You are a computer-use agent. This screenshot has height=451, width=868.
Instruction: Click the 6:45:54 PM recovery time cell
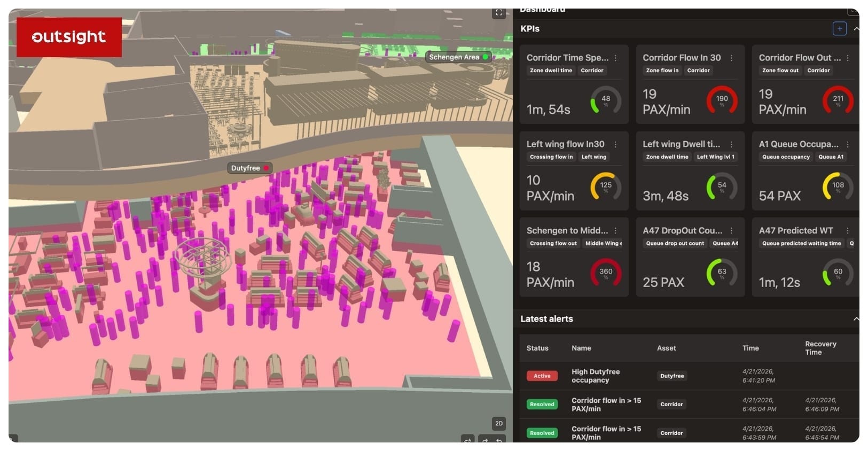(822, 433)
